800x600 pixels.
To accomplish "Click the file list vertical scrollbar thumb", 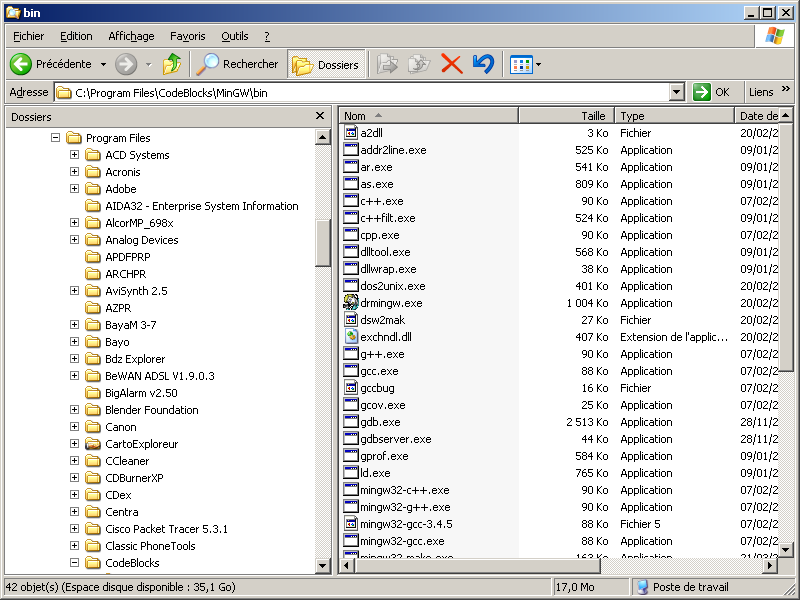I will coord(786,247).
